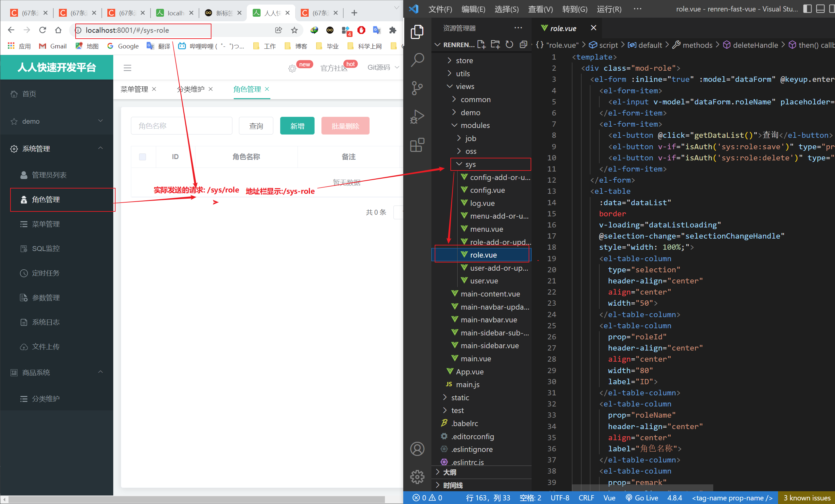Refresh the explorer file tree

509,45
